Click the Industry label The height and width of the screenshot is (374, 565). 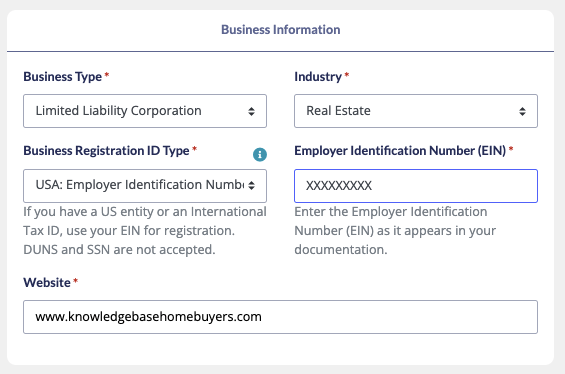(318, 77)
